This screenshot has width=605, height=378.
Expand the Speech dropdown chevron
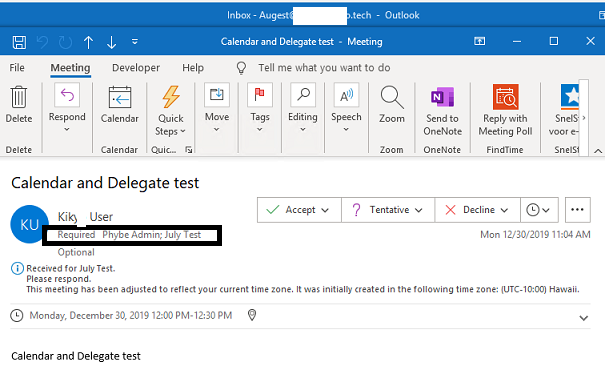click(x=346, y=130)
